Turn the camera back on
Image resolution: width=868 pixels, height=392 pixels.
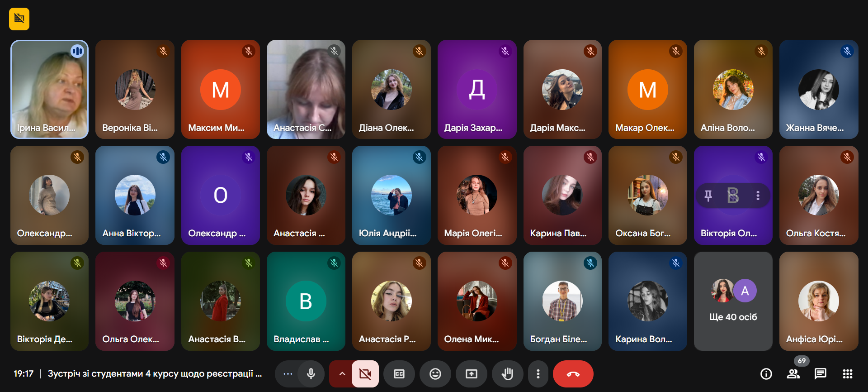click(365, 374)
